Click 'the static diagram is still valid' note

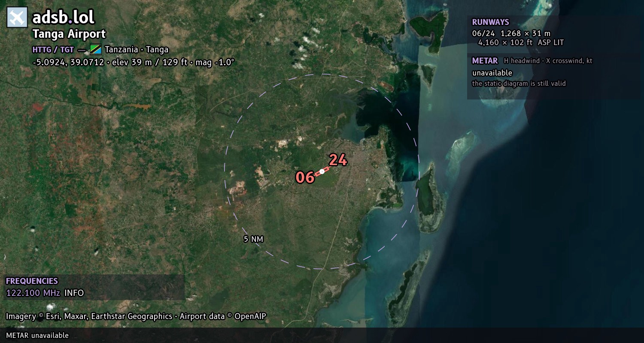coord(519,84)
